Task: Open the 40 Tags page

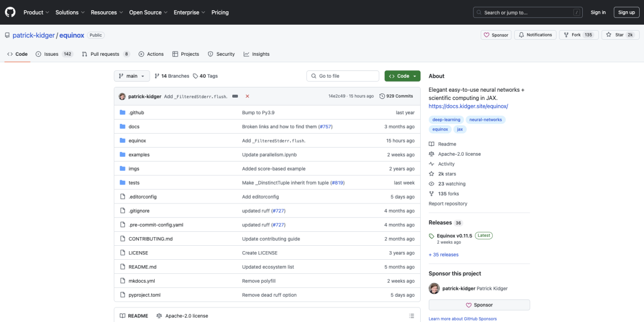Action: click(x=206, y=76)
